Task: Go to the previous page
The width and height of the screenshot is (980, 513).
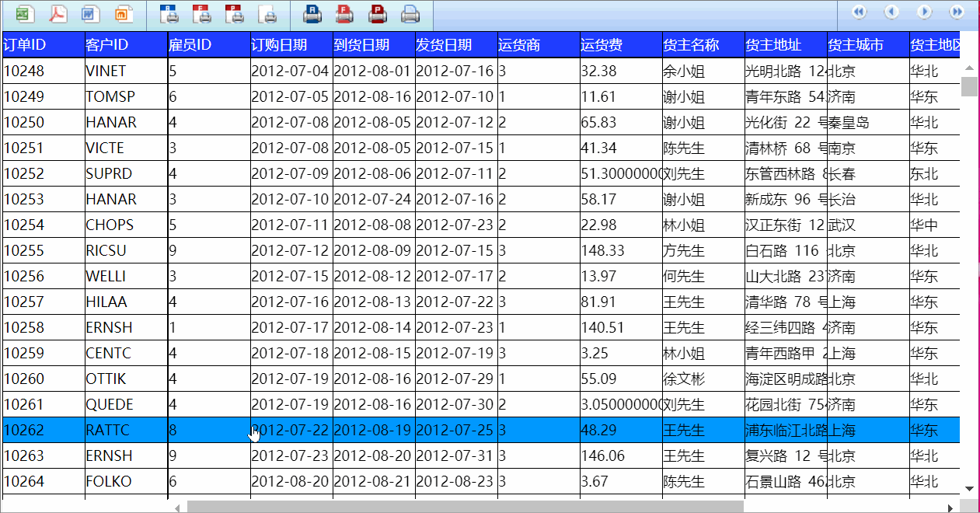Action: pos(891,12)
